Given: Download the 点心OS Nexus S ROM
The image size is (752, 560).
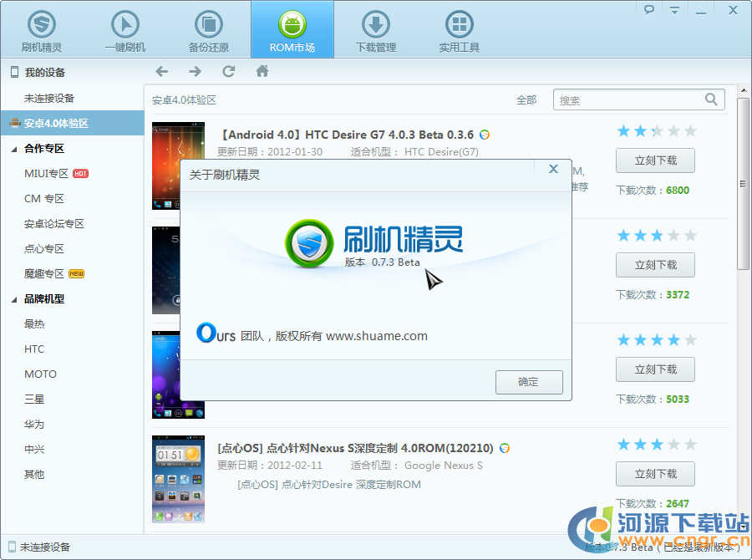Looking at the screenshot, I should click(655, 474).
